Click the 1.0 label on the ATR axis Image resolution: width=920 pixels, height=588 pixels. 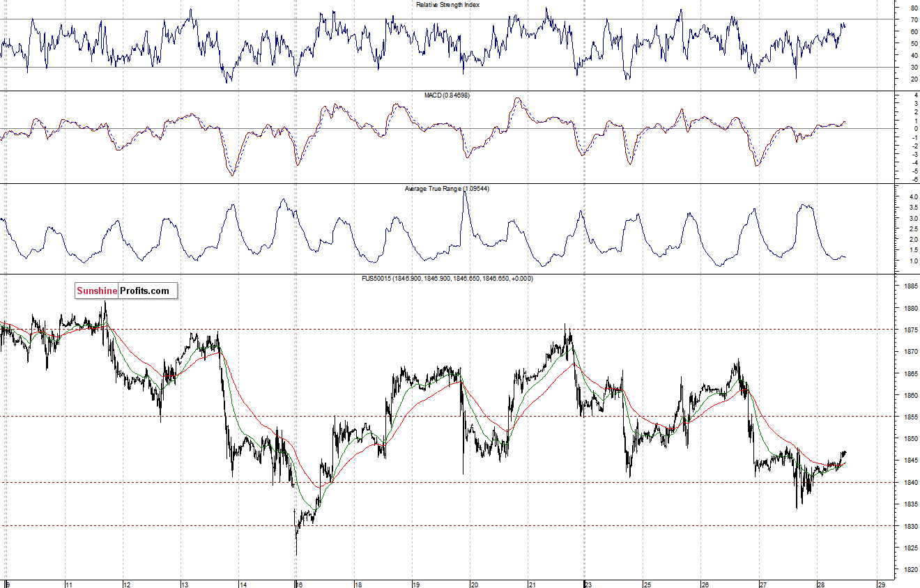(913, 261)
